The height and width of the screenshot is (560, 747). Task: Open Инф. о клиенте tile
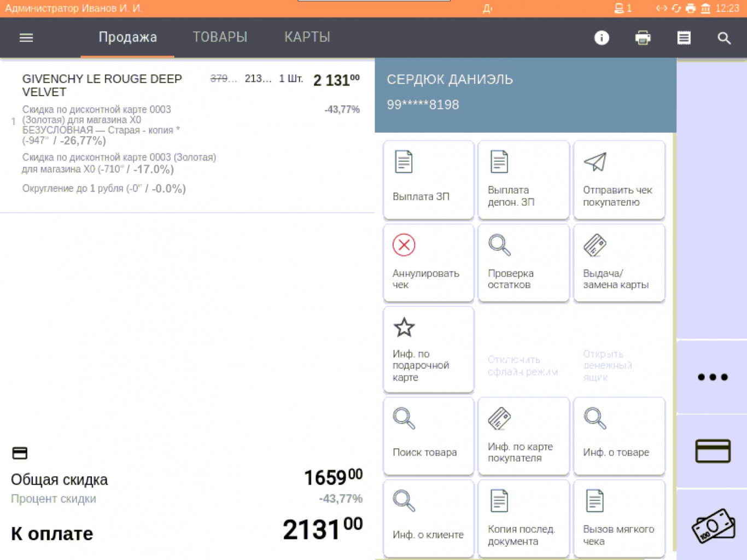428,518
